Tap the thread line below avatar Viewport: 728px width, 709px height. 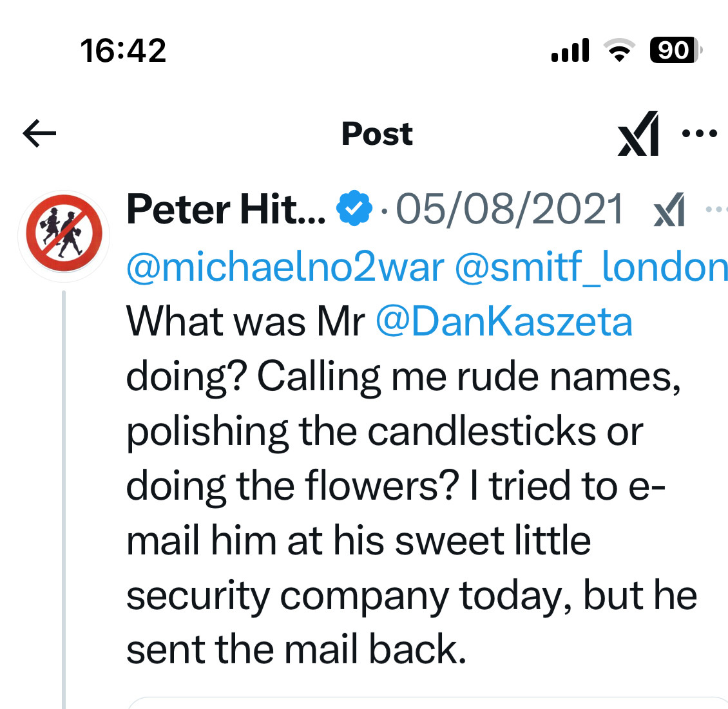tap(64, 499)
